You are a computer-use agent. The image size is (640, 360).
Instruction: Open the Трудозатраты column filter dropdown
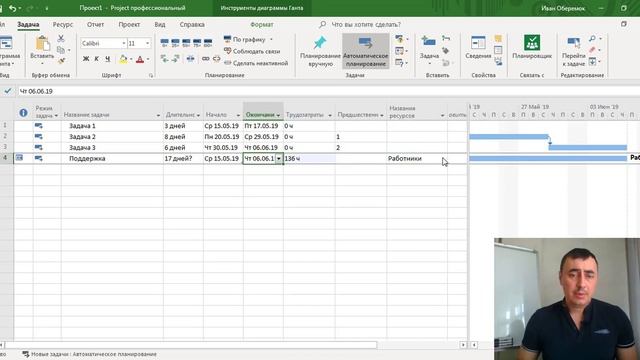click(x=330, y=116)
